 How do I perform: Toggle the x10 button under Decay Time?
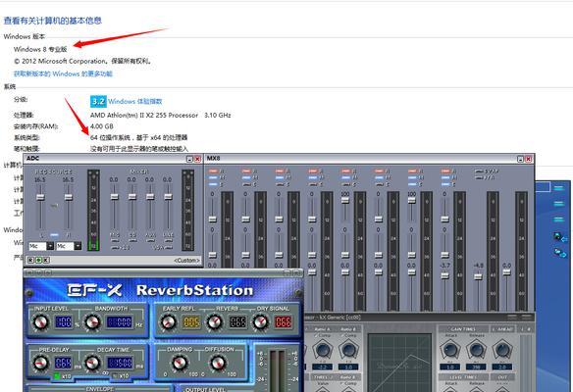115,375
